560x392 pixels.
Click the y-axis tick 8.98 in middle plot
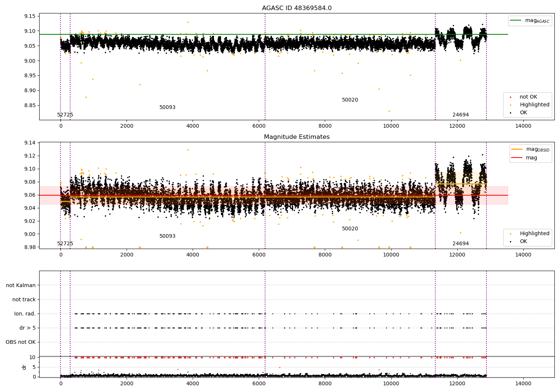pos(30,247)
